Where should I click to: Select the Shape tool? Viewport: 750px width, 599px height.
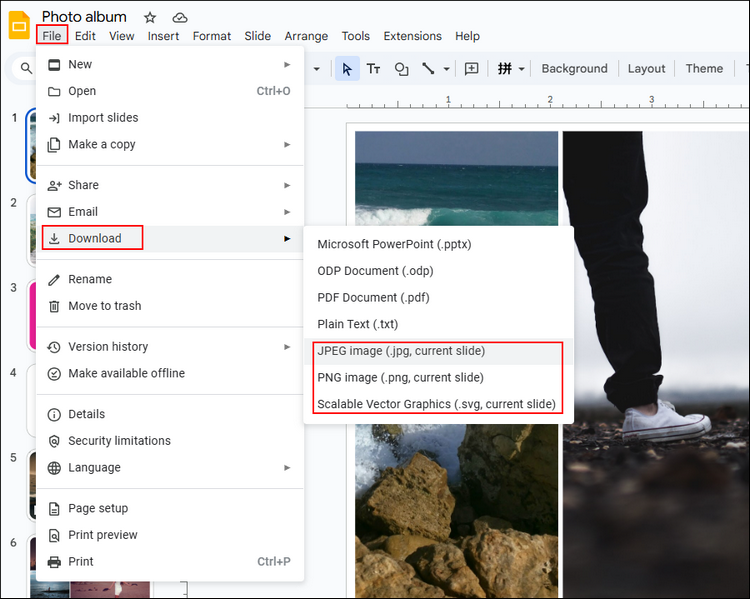[401, 69]
